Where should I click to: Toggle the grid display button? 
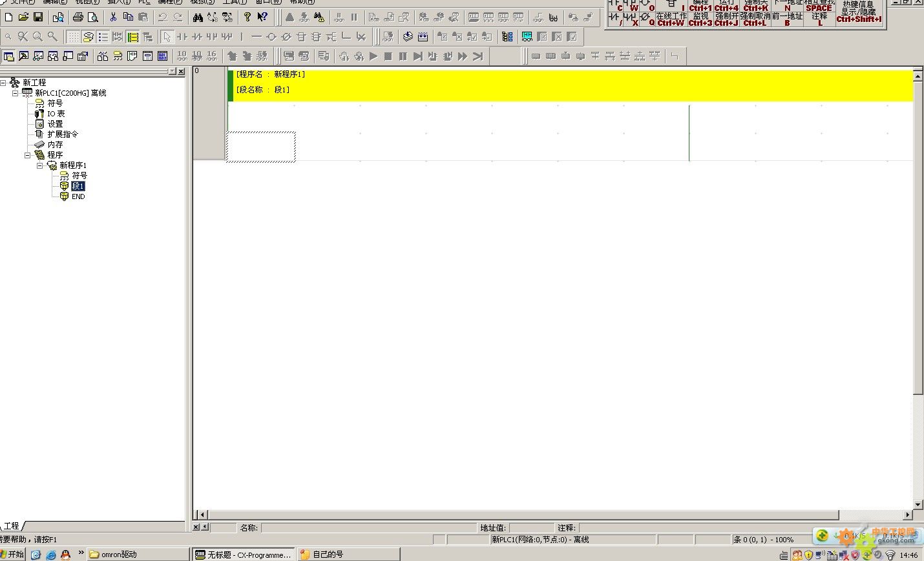74,37
